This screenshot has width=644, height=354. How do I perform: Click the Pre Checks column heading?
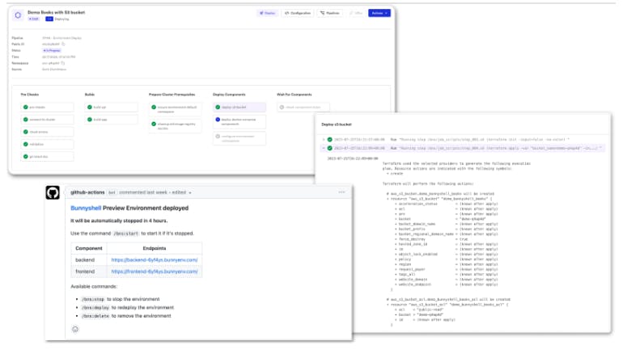(30, 95)
